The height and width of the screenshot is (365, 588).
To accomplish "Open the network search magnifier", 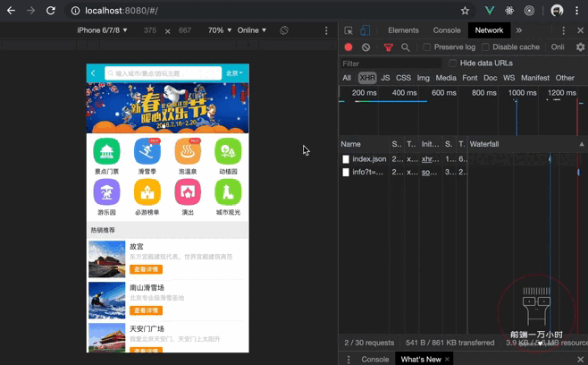I will pos(406,47).
